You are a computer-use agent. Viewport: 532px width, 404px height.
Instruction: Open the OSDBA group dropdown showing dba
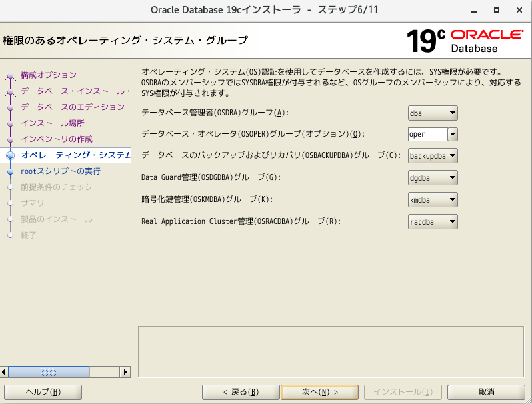coord(433,113)
